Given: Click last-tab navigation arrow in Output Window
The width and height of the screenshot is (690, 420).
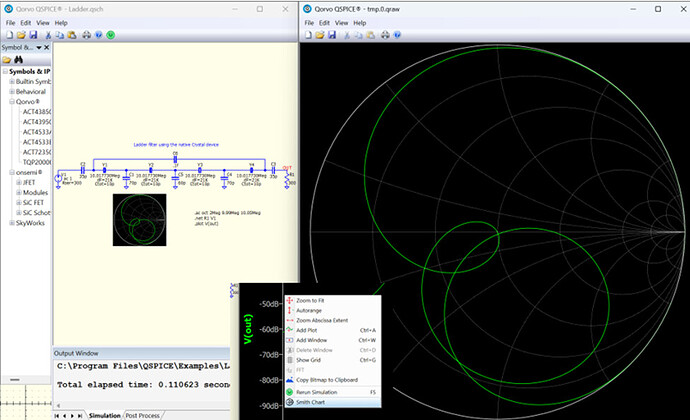Looking at the screenshot, I should coord(80,416).
